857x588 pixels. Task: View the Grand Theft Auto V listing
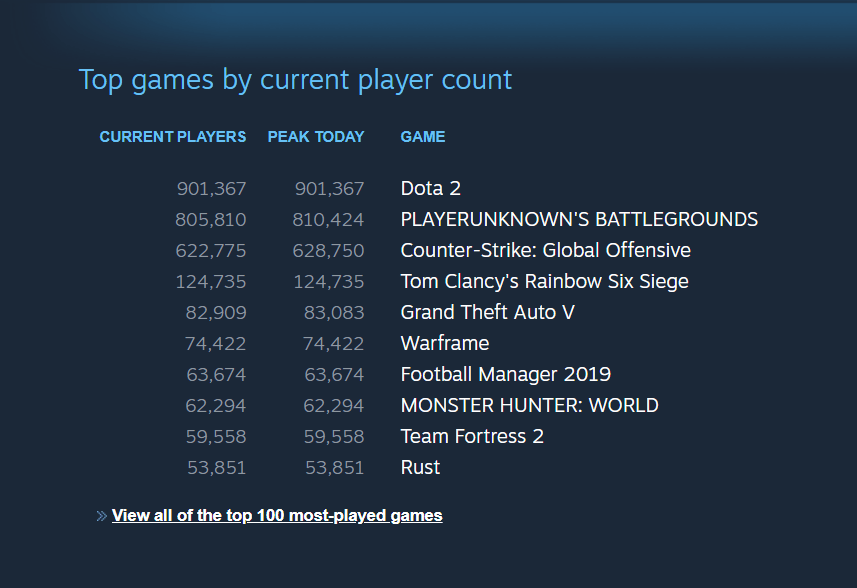487,312
